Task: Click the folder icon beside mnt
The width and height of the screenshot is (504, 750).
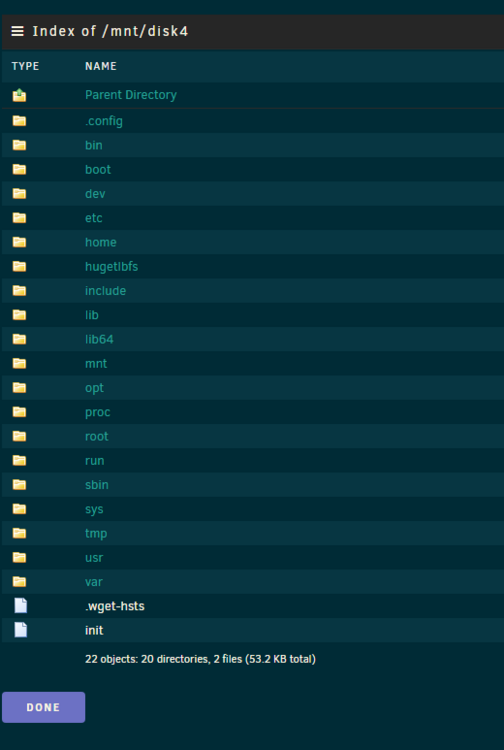Action: [20, 364]
